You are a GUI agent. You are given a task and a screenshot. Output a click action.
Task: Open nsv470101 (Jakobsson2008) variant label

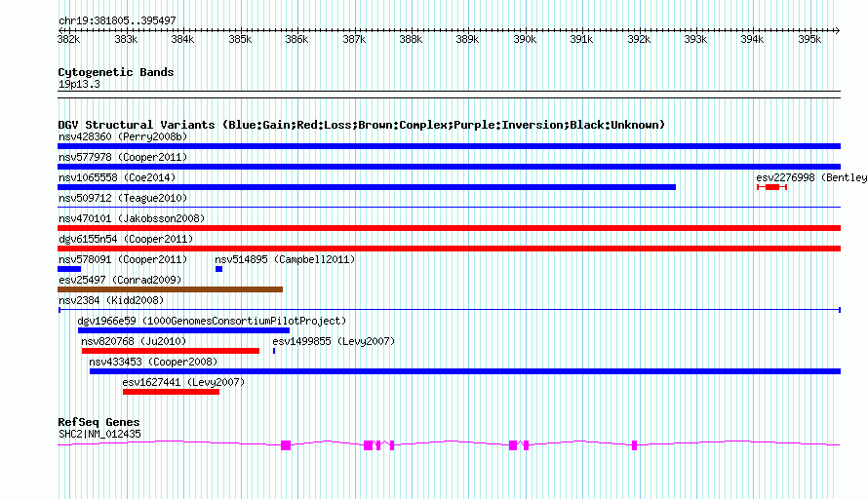click(x=132, y=218)
